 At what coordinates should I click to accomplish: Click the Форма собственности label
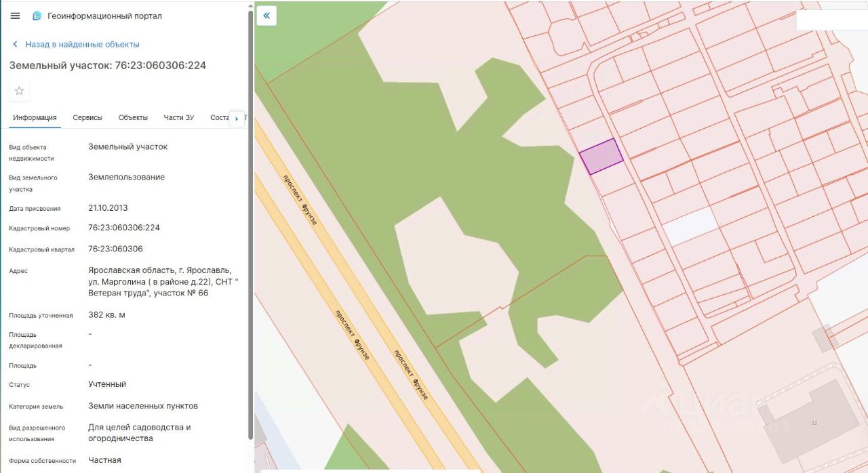click(42, 461)
